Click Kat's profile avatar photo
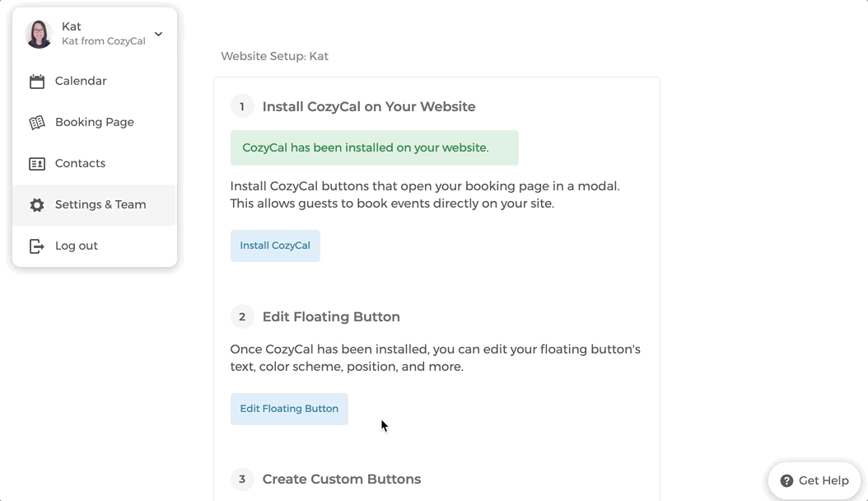Viewport: 868px width, 501px height. point(39,34)
